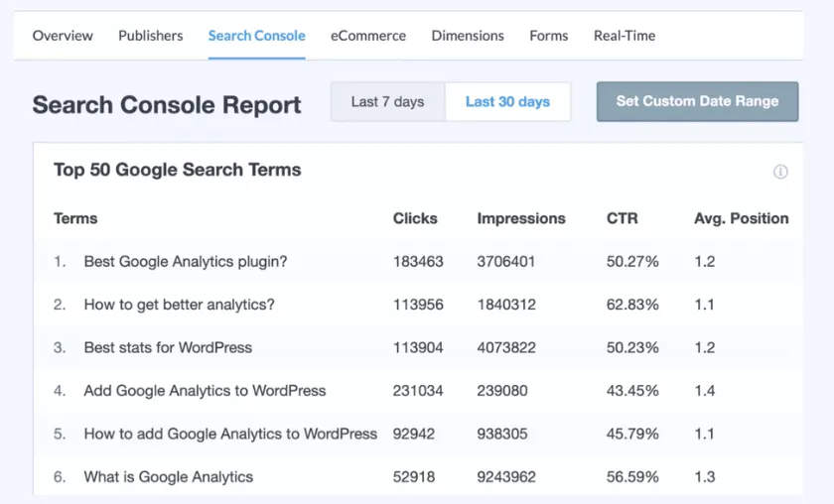Click the CTR value 50.27%
This screenshot has width=834, height=504.
tap(632, 262)
